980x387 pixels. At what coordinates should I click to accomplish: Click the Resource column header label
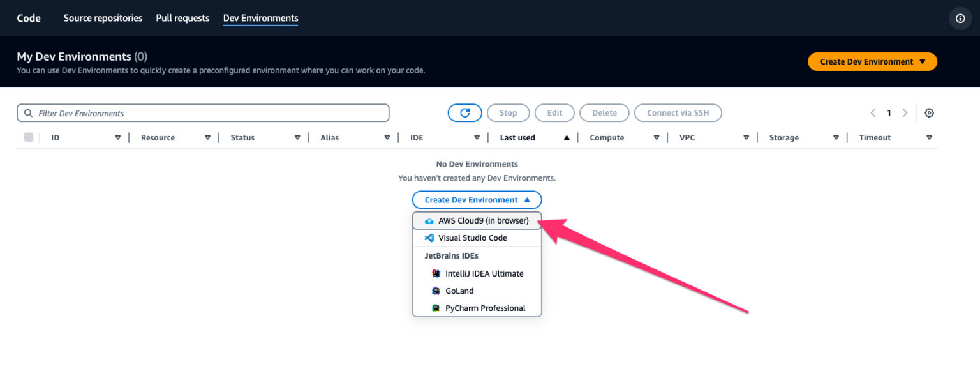click(x=158, y=138)
